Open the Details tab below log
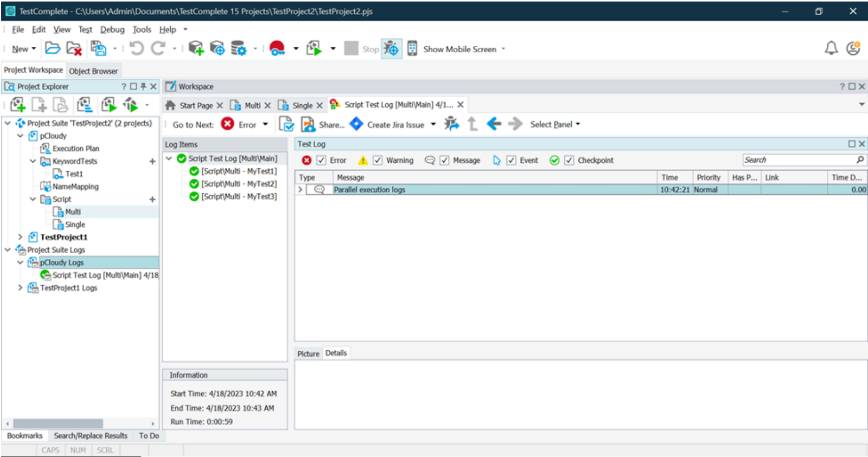Image resolution: width=868 pixels, height=457 pixels. point(336,353)
